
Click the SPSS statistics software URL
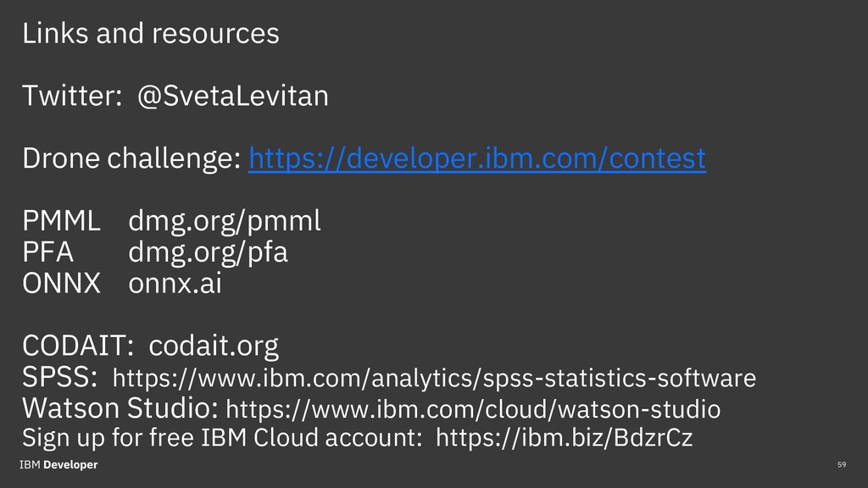click(434, 378)
